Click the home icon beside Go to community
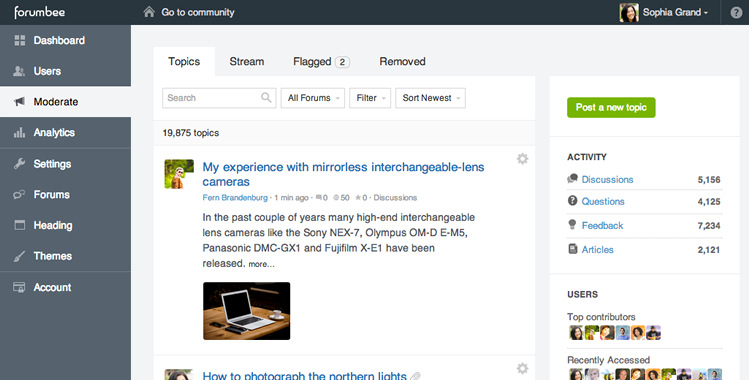749x380 pixels. click(x=149, y=12)
